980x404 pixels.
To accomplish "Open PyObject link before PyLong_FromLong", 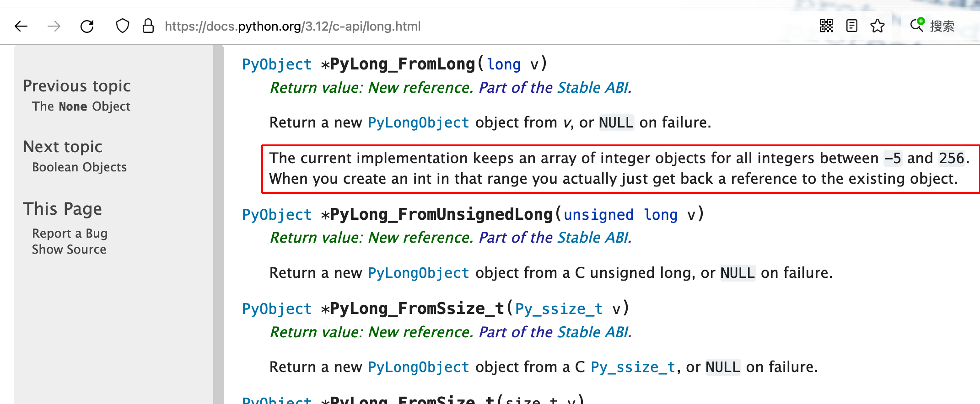I will tap(277, 64).
